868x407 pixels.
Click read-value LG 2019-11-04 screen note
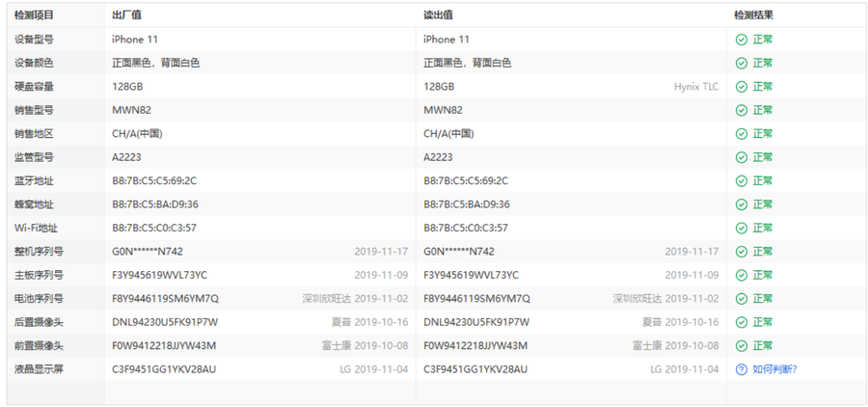point(685,369)
